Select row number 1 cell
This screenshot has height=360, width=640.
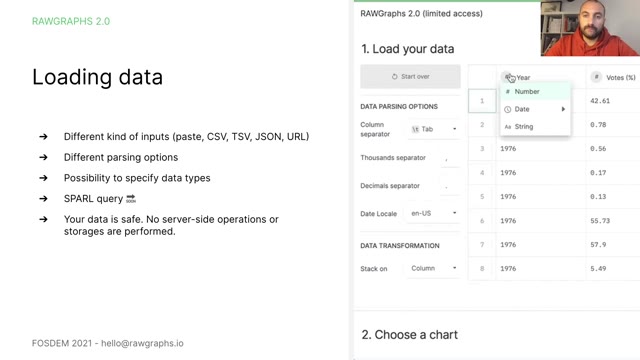[x=482, y=101]
